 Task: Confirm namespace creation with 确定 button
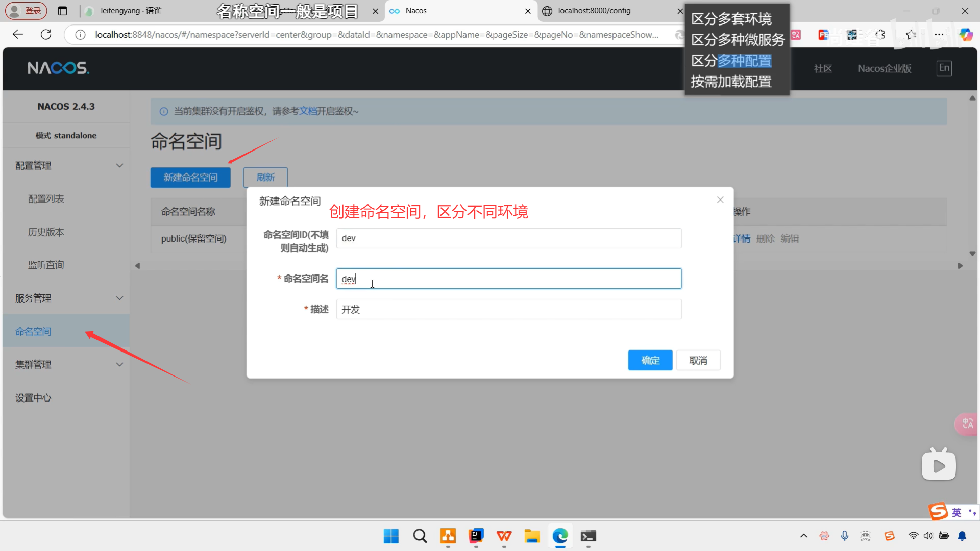tap(650, 360)
